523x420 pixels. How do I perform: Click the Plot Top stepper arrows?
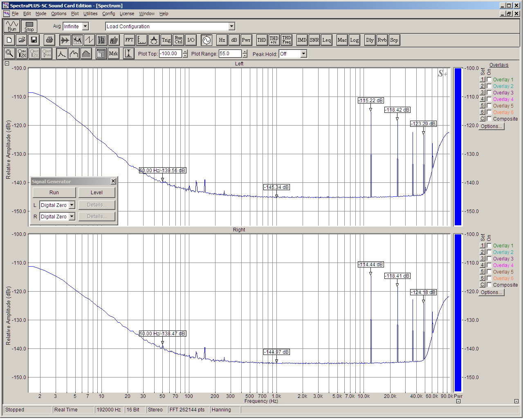(x=185, y=54)
